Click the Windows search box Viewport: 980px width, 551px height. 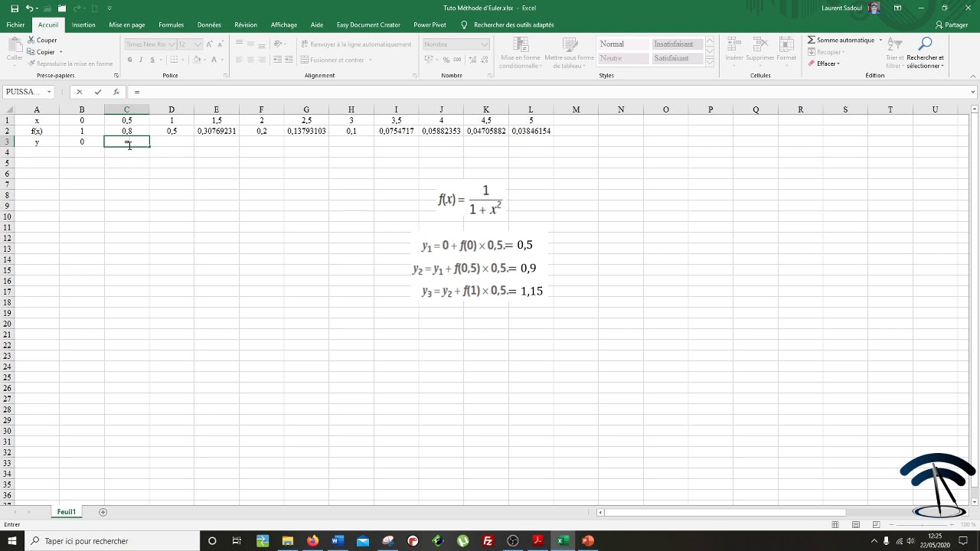click(113, 541)
